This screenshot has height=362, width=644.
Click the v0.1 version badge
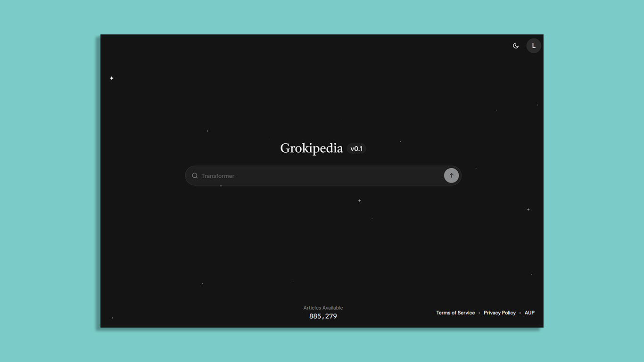pos(356,148)
